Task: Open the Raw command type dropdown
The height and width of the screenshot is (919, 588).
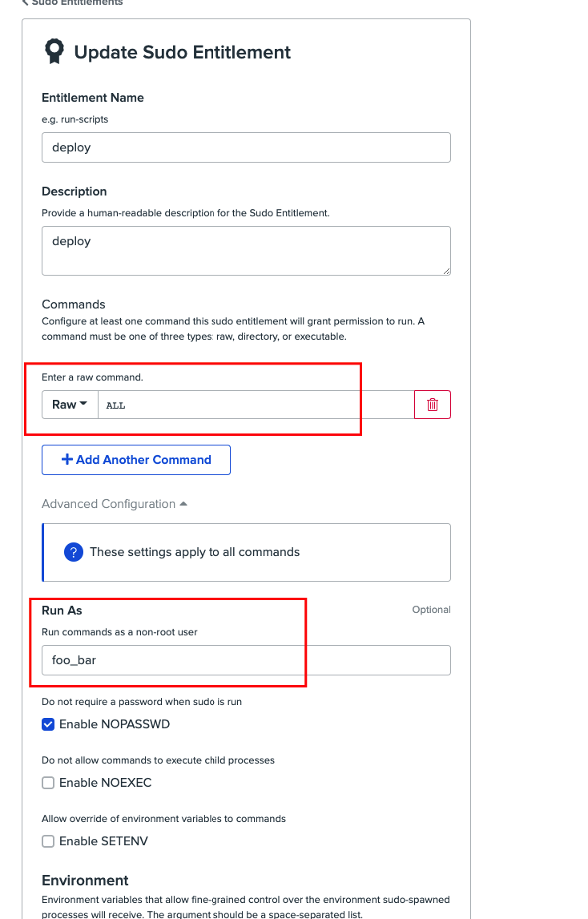Action: click(70, 405)
